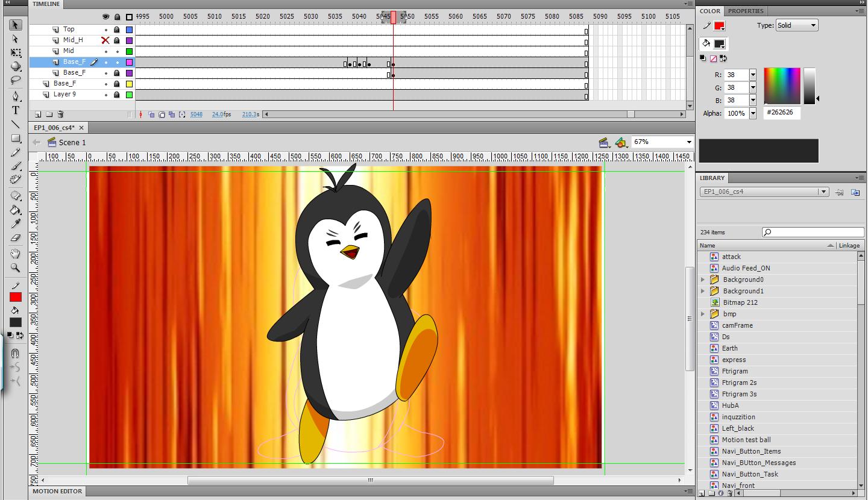Click the swap colors icon in toolbar
This screenshot has width=868, height=500.
(x=20, y=336)
